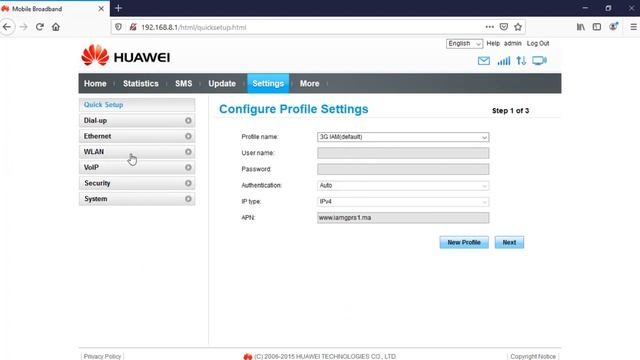Select Quick Setup in sidebar

click(137, 105)
